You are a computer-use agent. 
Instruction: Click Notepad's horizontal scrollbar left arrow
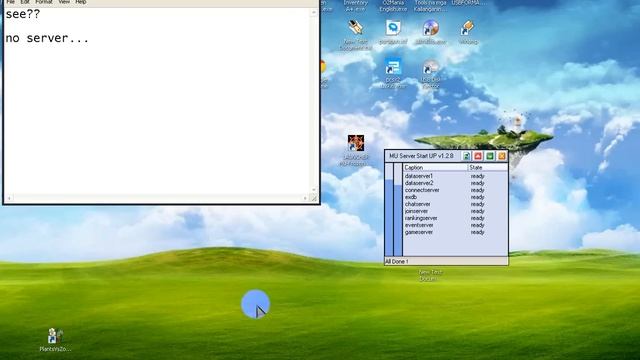click(9, 198)
